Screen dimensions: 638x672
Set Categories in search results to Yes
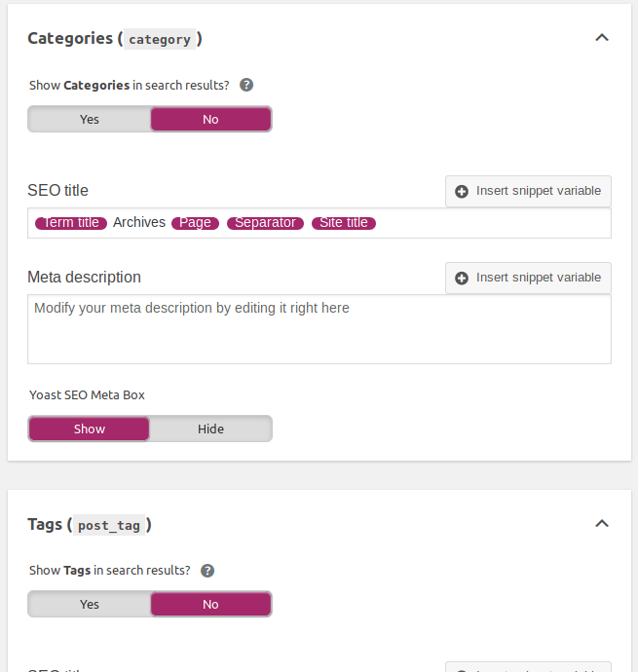pos(90,119)
